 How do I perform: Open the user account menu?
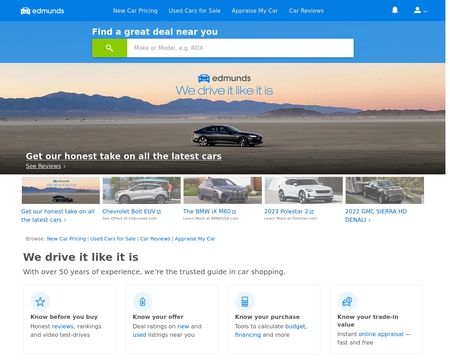[x=420, y=11]
